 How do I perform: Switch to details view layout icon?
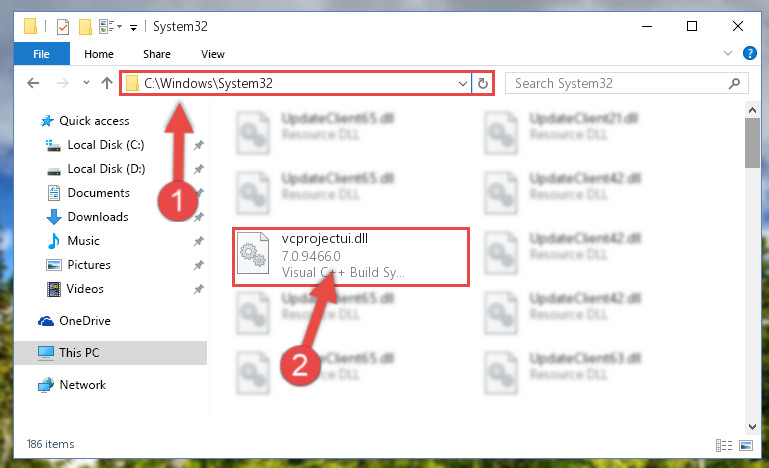[724, 445]
